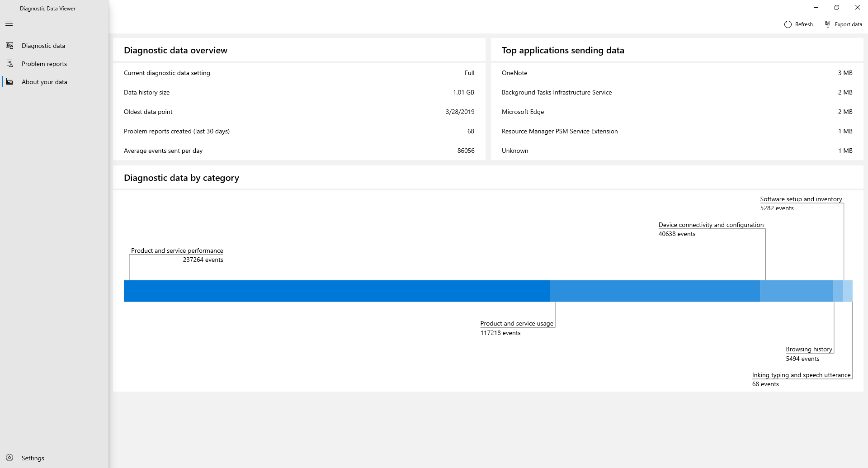This screenshot has height=468, width=868.
Task: Switch to the Diagnostic data view
Action: (x=43, y=45)
